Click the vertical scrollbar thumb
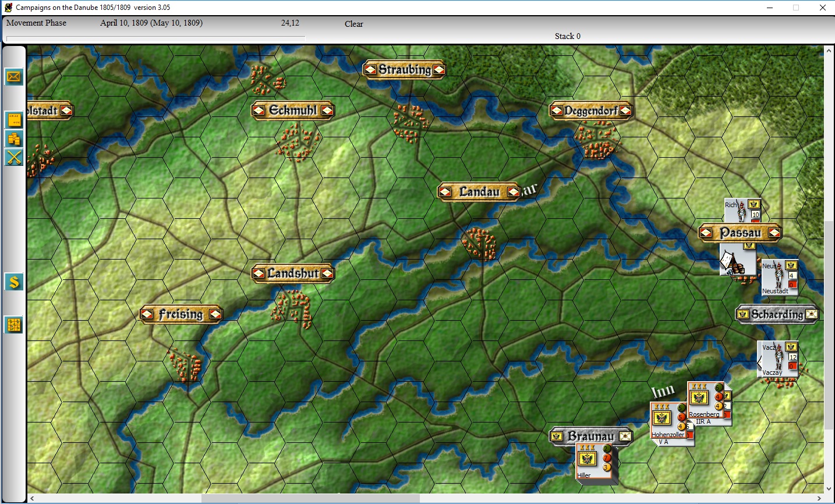 829,325
